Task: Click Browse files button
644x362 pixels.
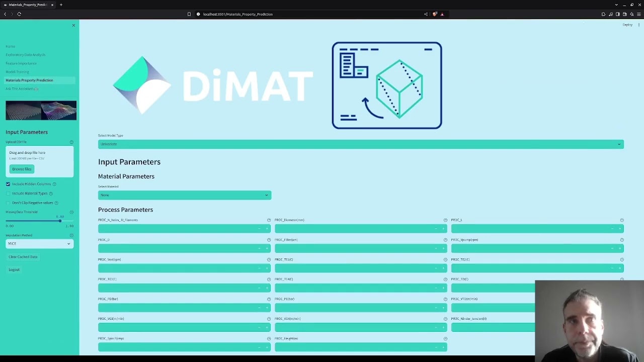Action: click(22, 169)
